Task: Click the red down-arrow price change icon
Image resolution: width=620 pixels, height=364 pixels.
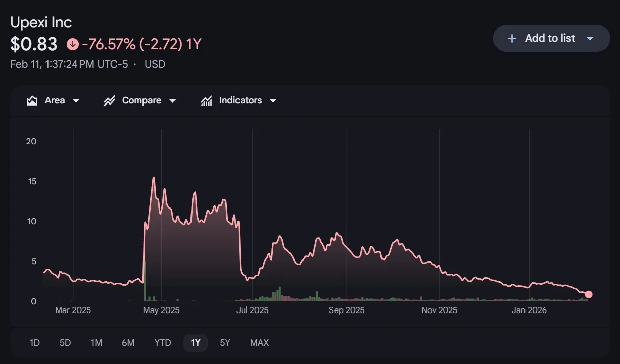Action: pyautogui.click(x=73, y=44)
